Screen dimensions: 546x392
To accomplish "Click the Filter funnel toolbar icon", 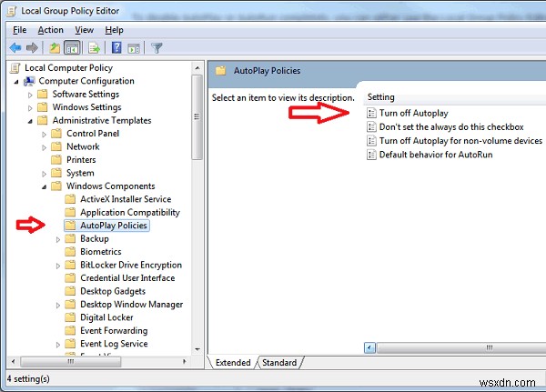I will pos(157,47).
